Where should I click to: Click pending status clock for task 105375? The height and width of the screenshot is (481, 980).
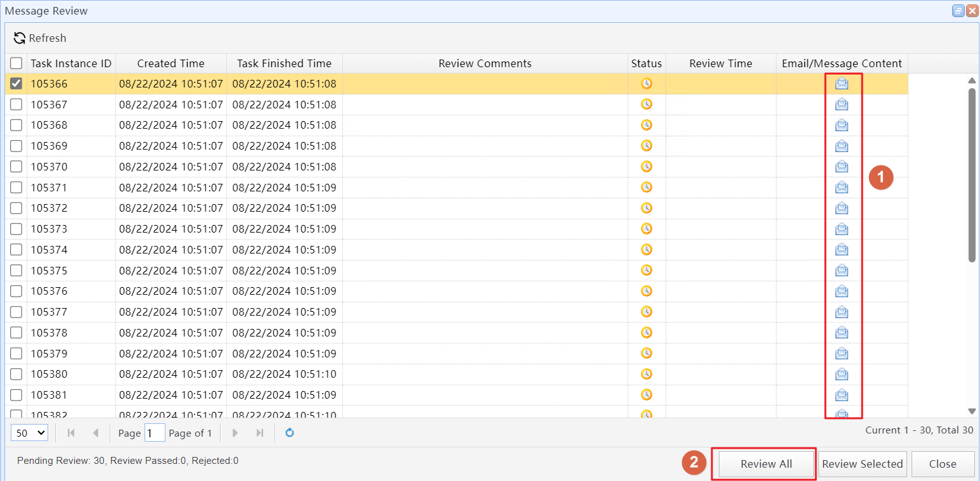(646, 271)
